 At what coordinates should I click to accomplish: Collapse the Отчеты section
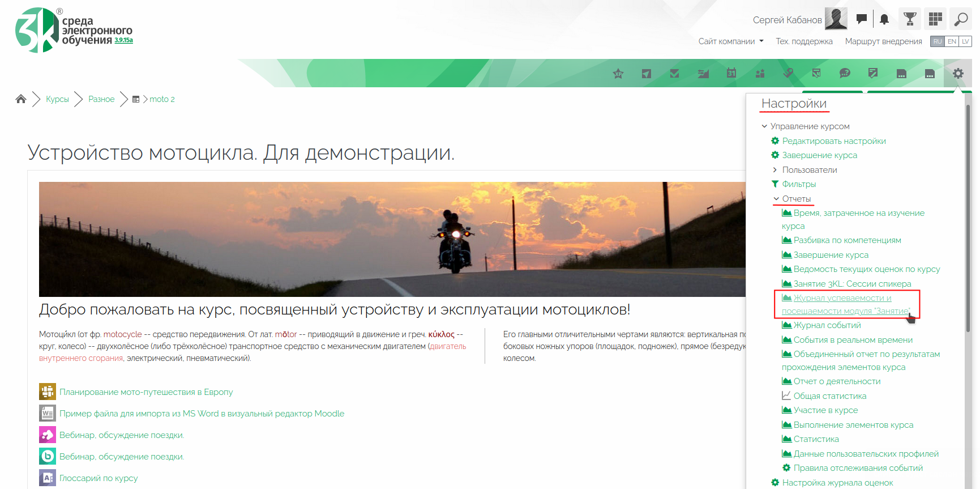pos(777,199)
